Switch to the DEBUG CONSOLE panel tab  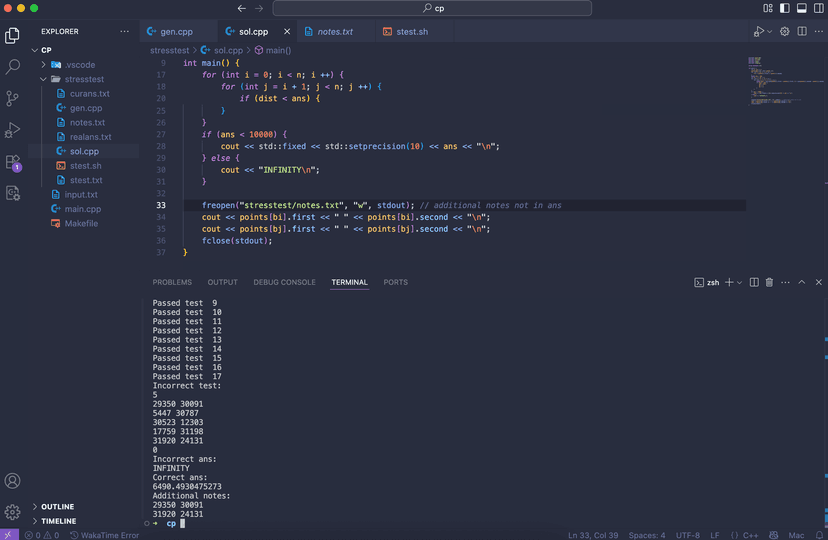284,283
